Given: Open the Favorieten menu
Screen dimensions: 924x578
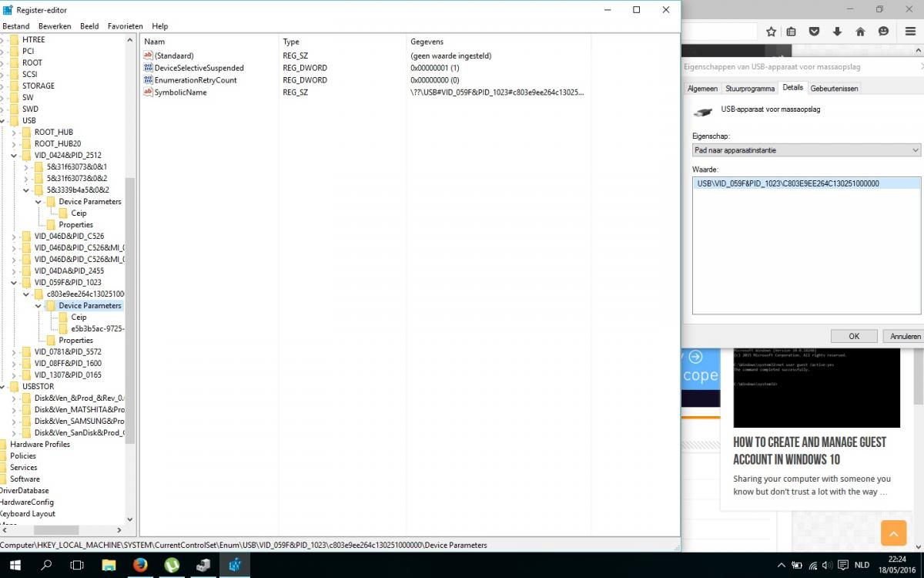Looking at the screenshot, I should 125,26.
